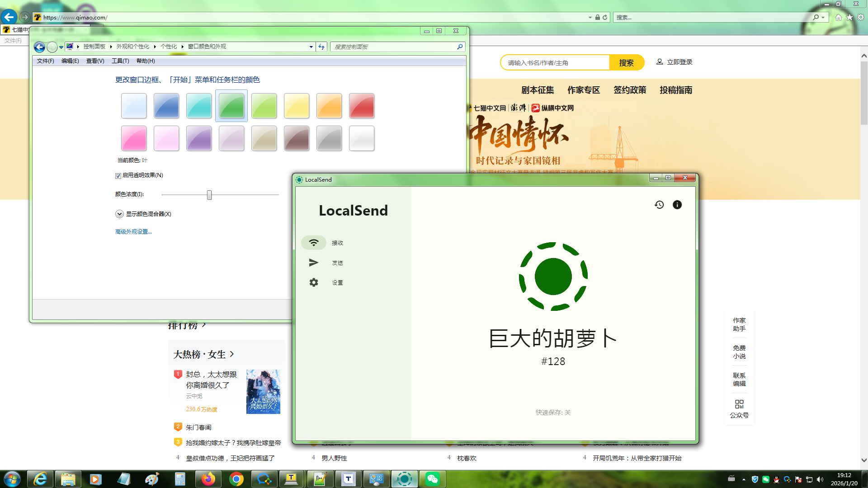This screenshot has width=868, height=488.
Task: Open the View menu in the control panel
Action: pos(95,61)
